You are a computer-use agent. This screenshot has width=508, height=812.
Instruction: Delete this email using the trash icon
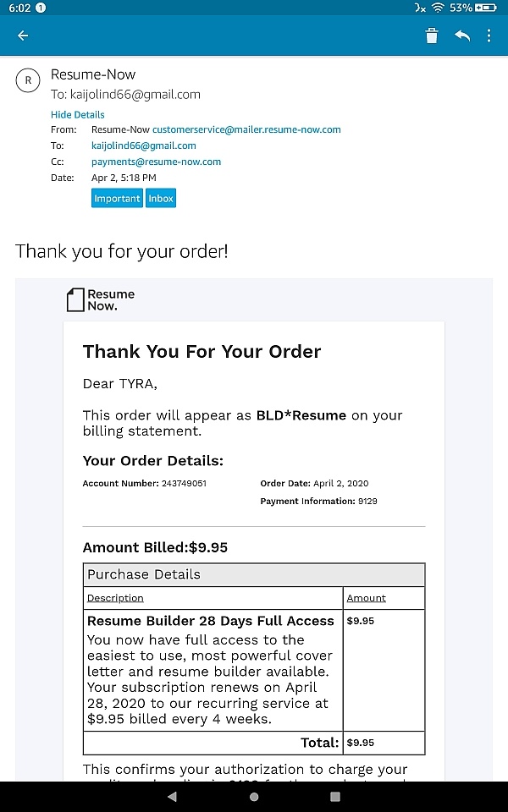432,36
